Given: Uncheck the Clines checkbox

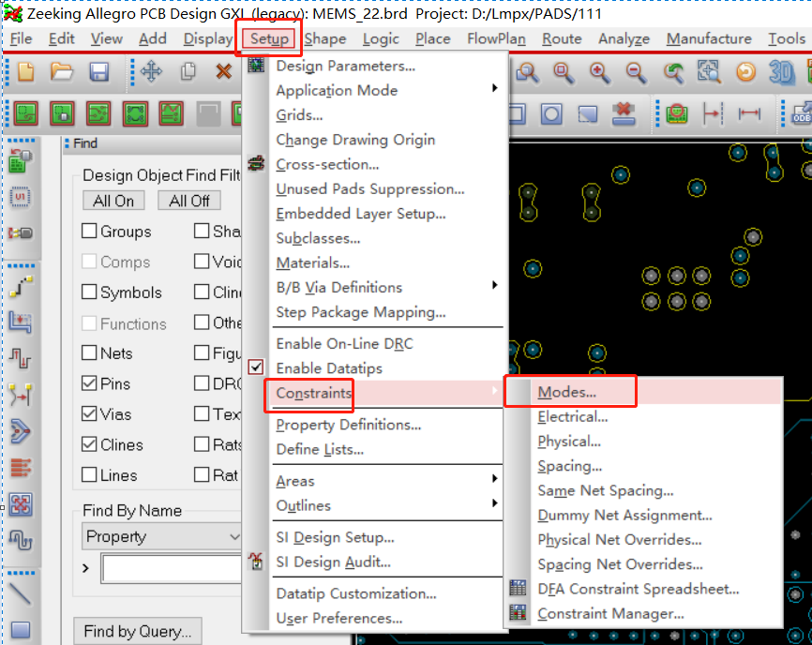Looking at the screenshot, I should pos(89,444).
